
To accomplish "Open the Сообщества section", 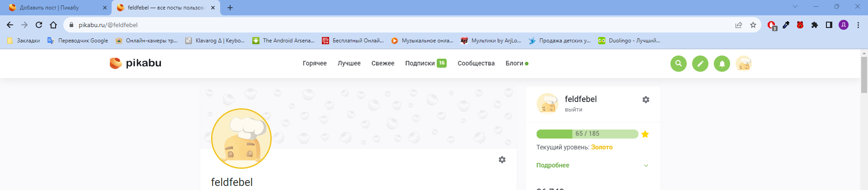I will (476, 63).
